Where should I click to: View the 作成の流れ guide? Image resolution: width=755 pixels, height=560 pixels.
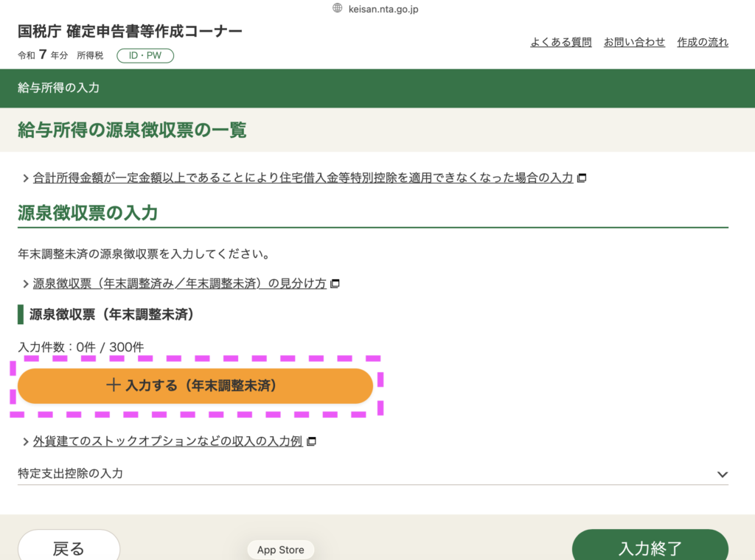[702, 42]
